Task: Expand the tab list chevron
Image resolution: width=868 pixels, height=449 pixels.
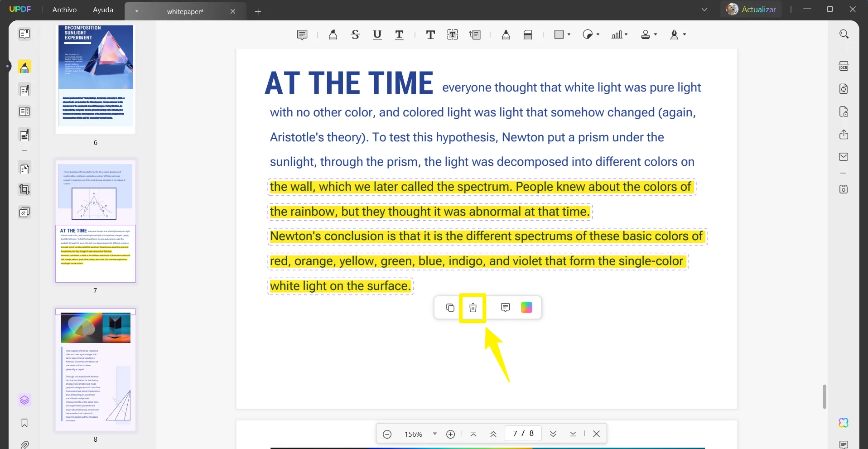Action: coord(704,10)
